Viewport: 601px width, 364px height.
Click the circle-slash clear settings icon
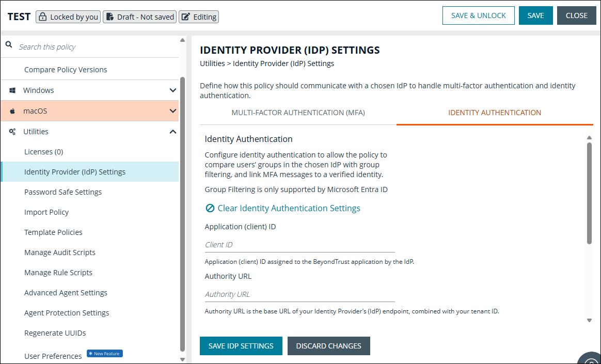click(209, 208)
